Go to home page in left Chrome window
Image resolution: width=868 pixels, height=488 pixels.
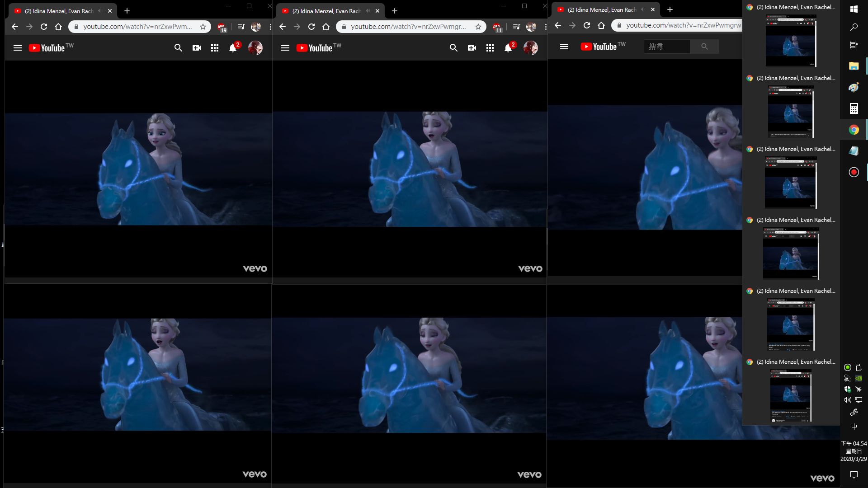[58, 27]
